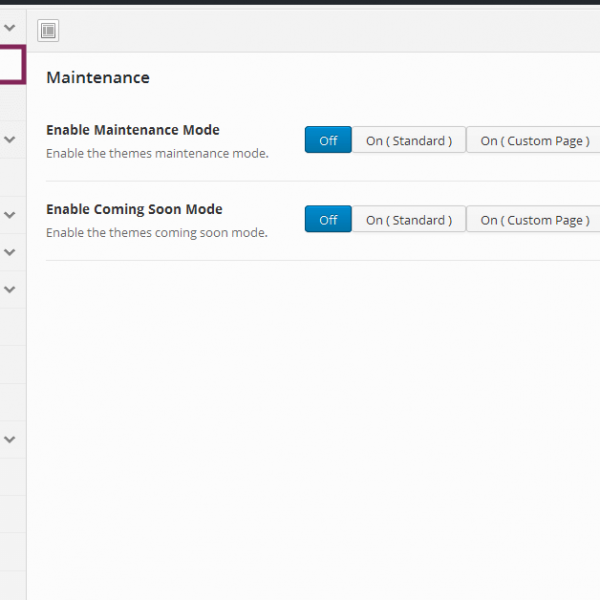The image size is (600, 600).
Task: Expand sidebar chevron level with Enable Maintenance Mode
Action: pyautogui.click(x=10, y=139)
